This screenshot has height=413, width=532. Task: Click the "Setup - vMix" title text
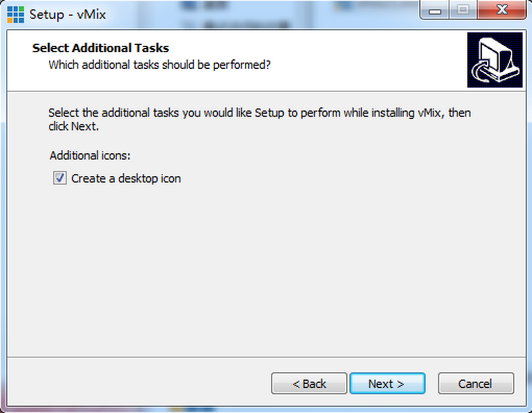(67, 14)
